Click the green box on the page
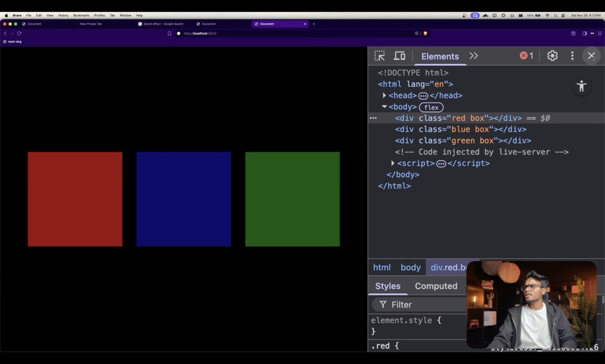This screenshot has width=605, height=364. pos(293,199)
